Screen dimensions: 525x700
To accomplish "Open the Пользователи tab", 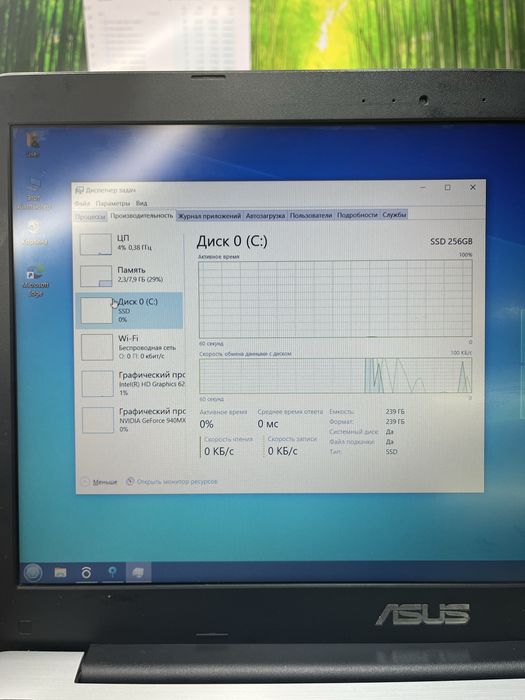I will coord(311,215).
